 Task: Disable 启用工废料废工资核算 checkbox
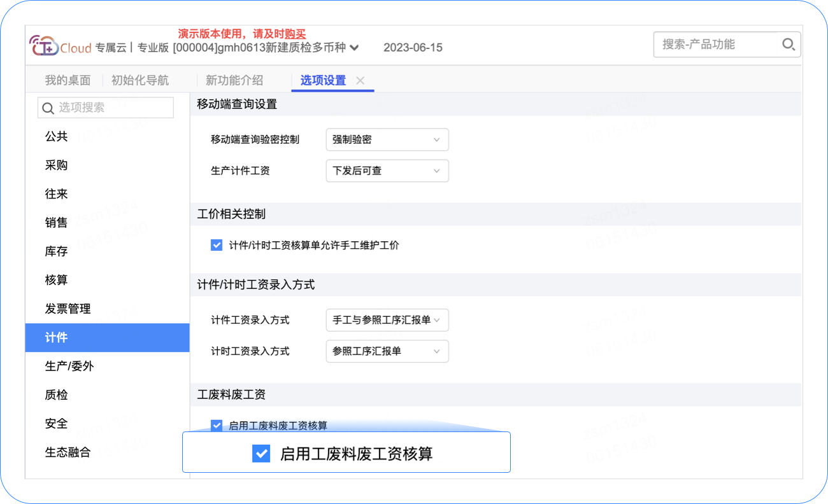point(217,425)
